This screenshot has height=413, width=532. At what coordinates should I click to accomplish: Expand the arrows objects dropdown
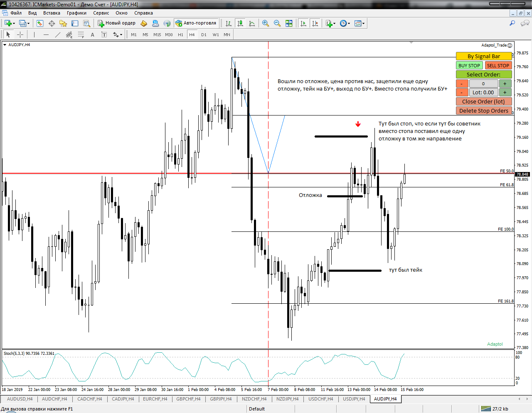coord(121,35)
